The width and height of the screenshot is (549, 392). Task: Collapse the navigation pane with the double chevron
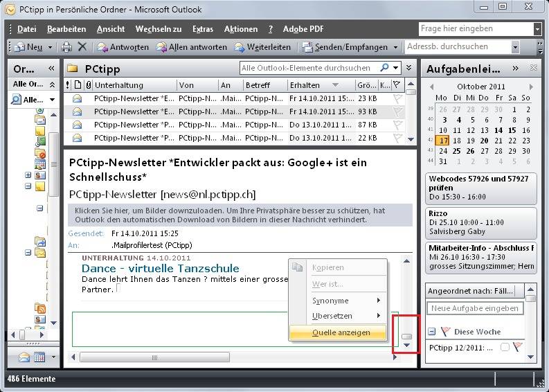click(x=51, y=69)
